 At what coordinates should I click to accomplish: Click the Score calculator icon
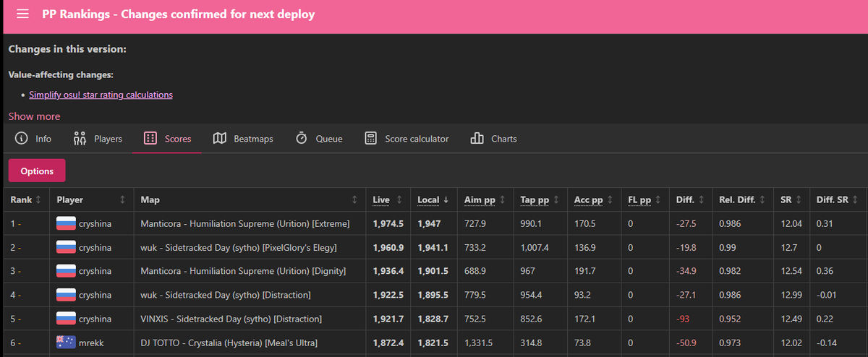click(371, 138)
